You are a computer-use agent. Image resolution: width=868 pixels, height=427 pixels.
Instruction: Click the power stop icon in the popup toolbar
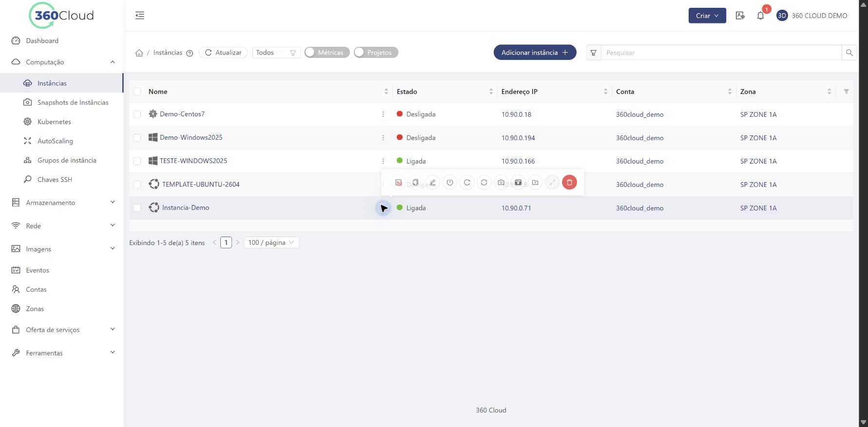(x=450, y=183)
